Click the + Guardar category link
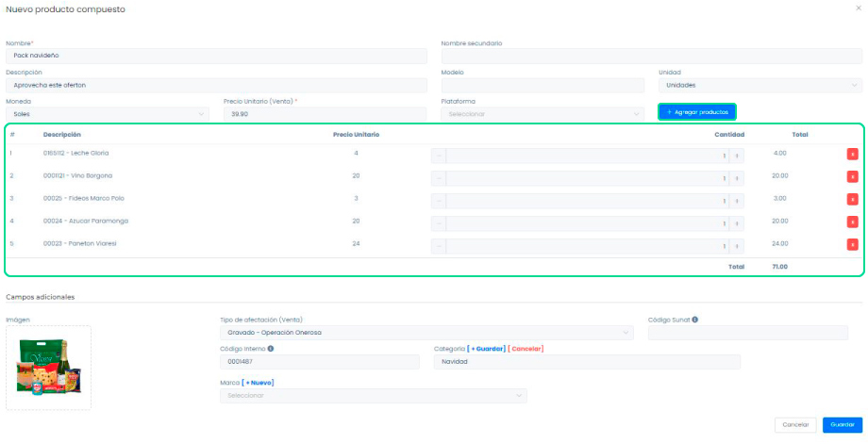The image size is (868, 444). (x=489, y=349)
